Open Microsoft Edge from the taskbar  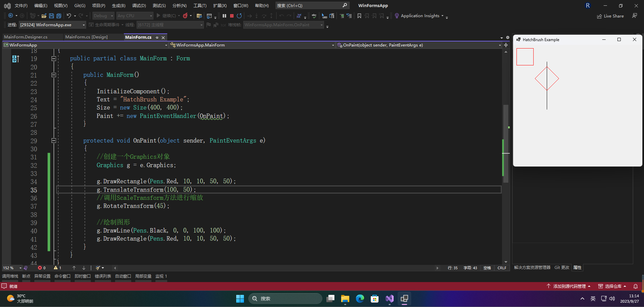click(x=360, y=299)
